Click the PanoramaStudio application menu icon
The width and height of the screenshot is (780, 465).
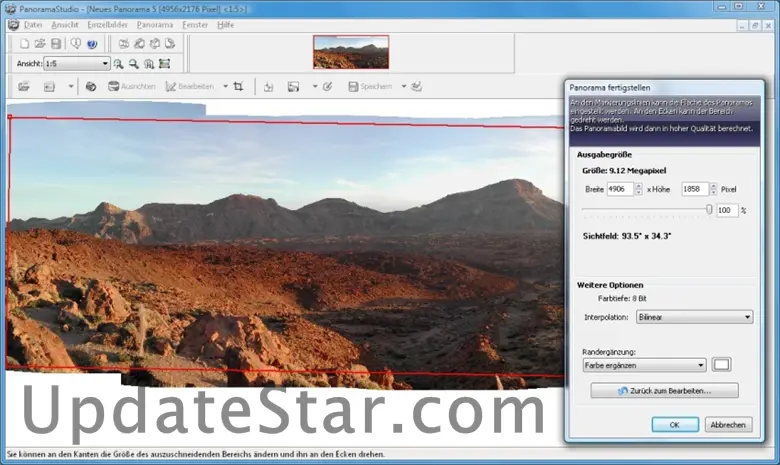click(13, 25)
